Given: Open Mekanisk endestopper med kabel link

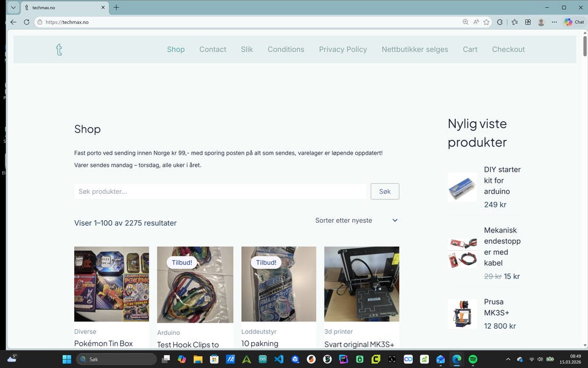Looking at the screenshot, I should (x=502, y=247).
